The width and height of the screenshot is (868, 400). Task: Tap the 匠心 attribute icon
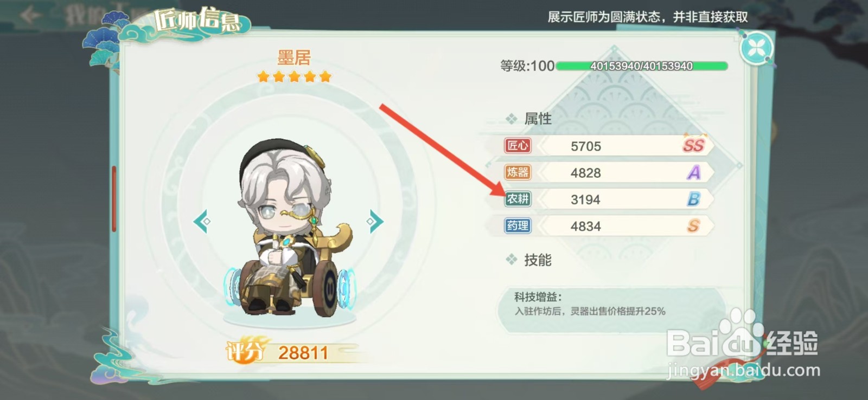(518, 145)
